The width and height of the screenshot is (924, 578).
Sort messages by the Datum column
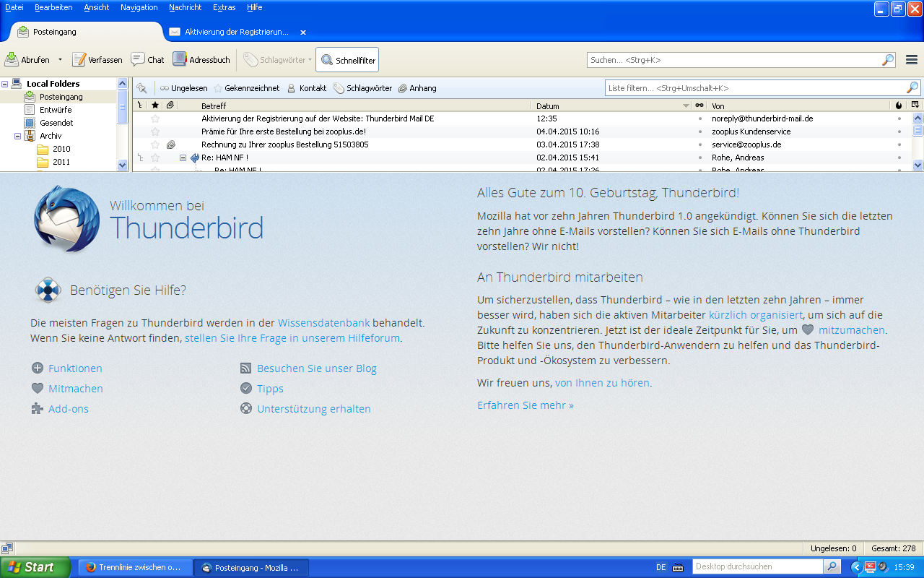click(x=614, y=105)
